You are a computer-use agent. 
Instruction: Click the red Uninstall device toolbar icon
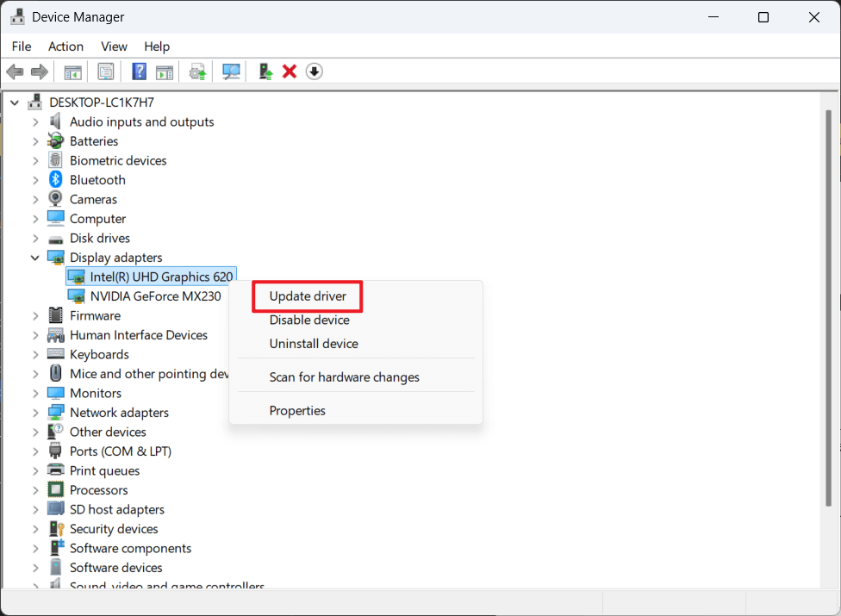[289, 71]
